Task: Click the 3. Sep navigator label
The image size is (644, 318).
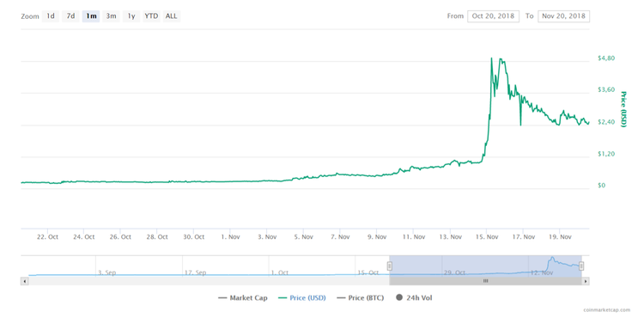Action: (x=106, y=272)
